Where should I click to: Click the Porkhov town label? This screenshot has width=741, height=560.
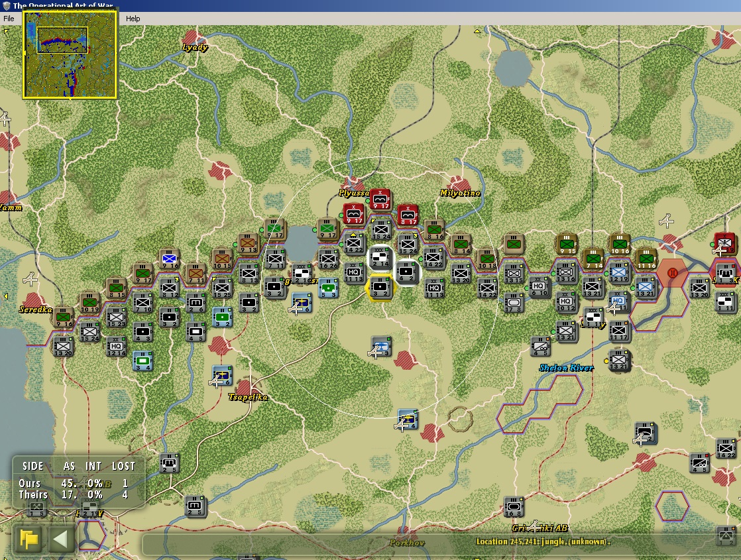[x=407, y=543]
